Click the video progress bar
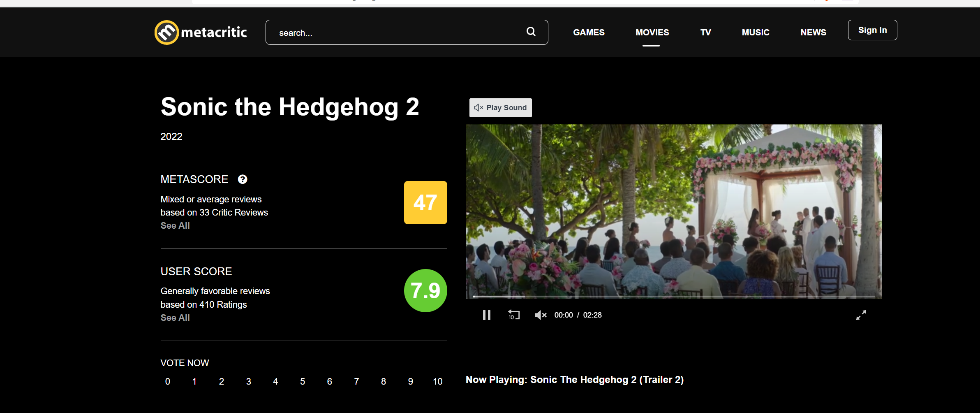The height and width of the screenshot is (413, 980). click(x=674, y=296)
